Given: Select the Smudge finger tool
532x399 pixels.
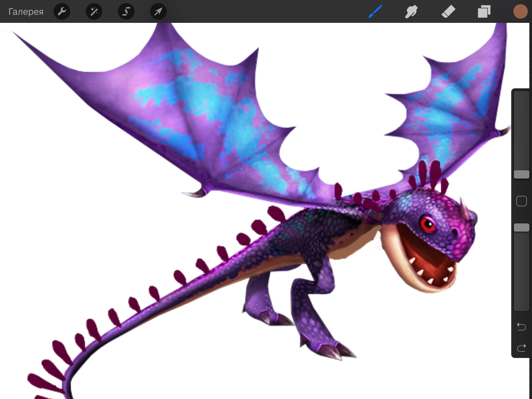Looking at the screenshot, I should [411, 12].
